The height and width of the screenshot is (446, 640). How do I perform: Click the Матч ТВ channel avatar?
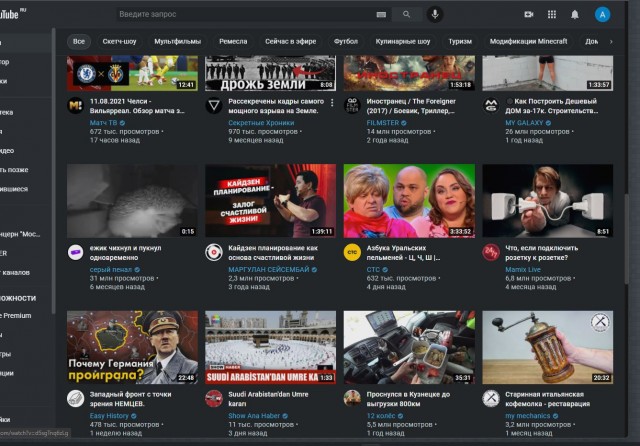75,105
